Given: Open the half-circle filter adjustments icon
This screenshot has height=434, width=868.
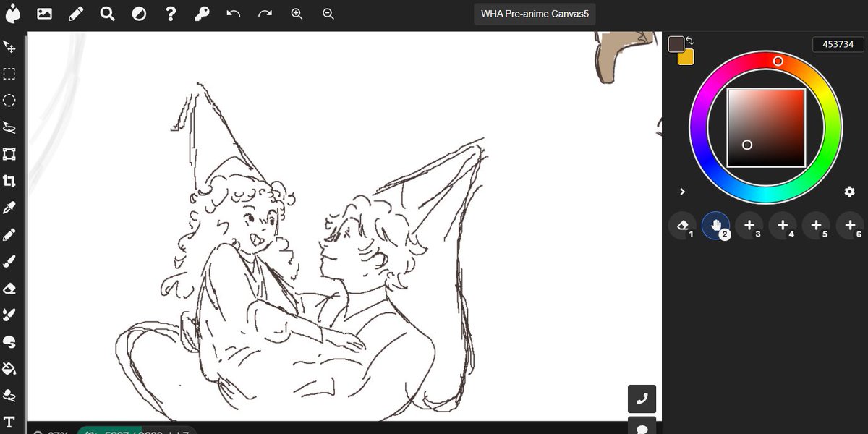Looking at the screenshot, I should (x=139, y=13).
